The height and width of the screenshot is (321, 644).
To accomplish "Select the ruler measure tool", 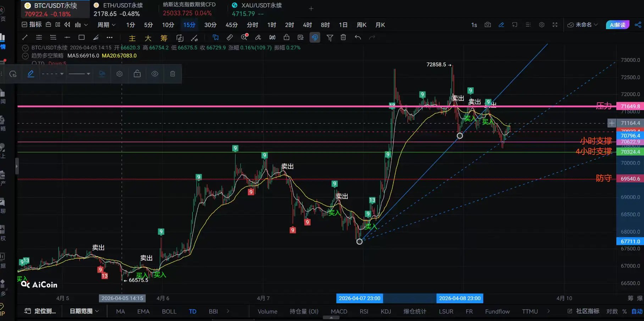I will tap(230, 37).
